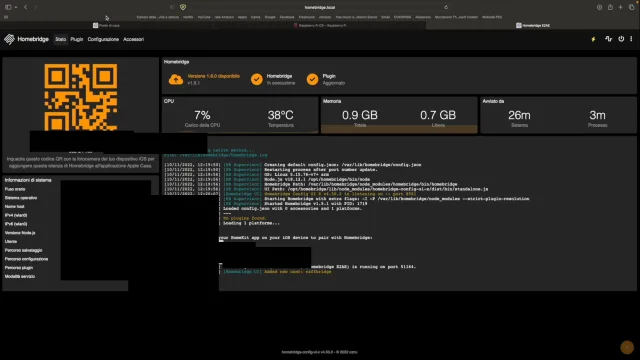640x360 pixels.
Task: Open the Facebook bookmark
Action: pyautogui.click(x=287, y=17)
